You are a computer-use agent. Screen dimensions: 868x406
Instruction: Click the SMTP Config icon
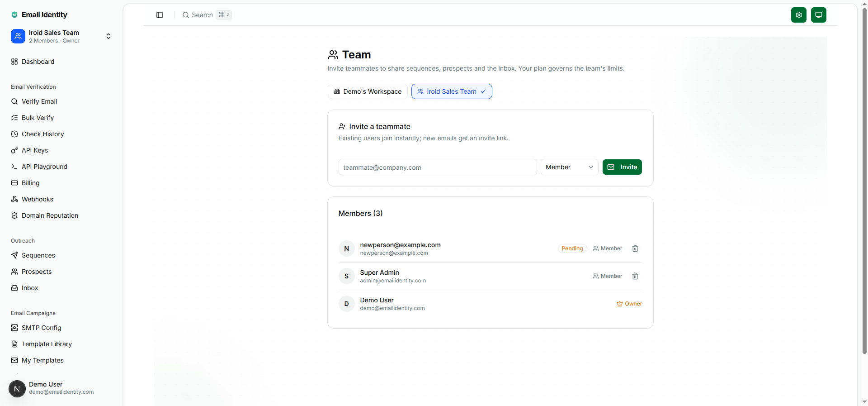pos(14,328)
